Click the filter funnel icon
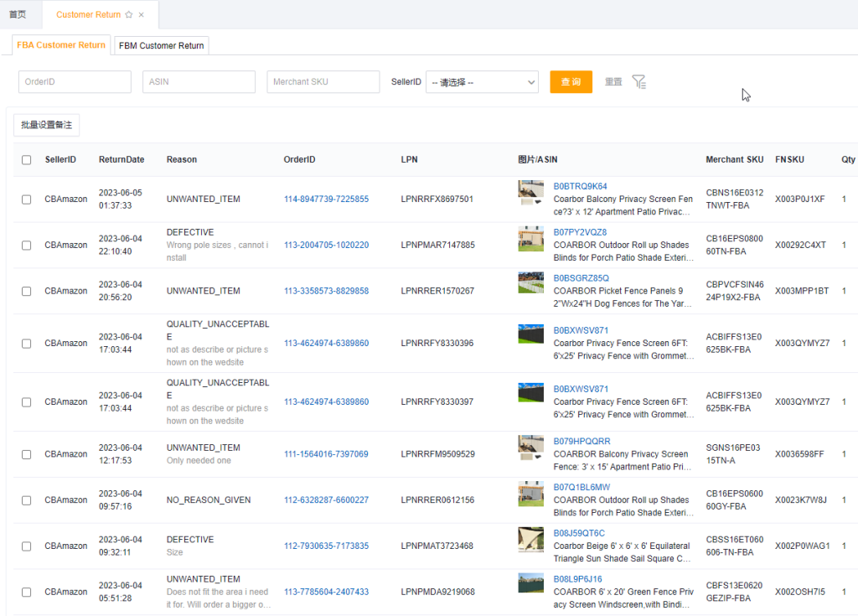This screenshot has width=858, height=616. click(638, 81)
